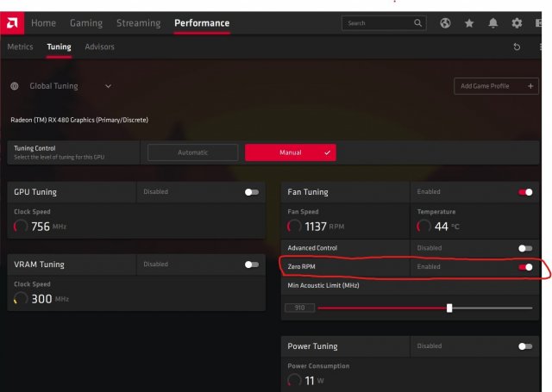The image size is (552, 392).
Task: Switch to the Metrics tab
Action: tap(20, 47)
